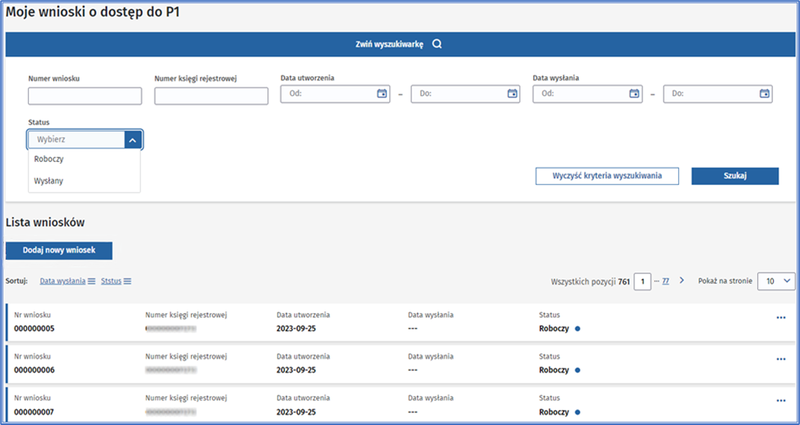Image resolution: width=800 pixels, height=425 pixels.
Task: Open calendar for Data utworzenia Od field
Action: coord(381,94)
